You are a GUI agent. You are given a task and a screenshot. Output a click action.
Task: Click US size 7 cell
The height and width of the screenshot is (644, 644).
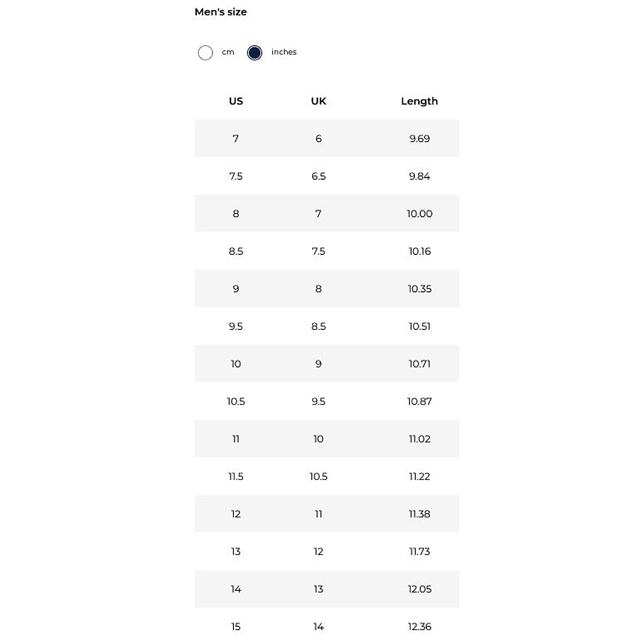(236, 138)
